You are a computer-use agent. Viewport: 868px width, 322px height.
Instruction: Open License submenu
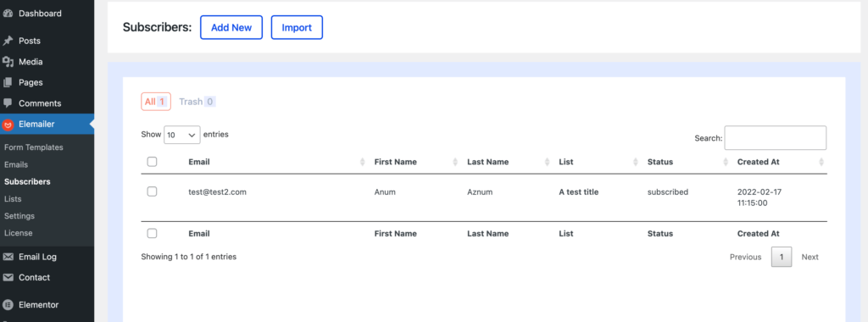pyautogui.click(x=19, y=233)
